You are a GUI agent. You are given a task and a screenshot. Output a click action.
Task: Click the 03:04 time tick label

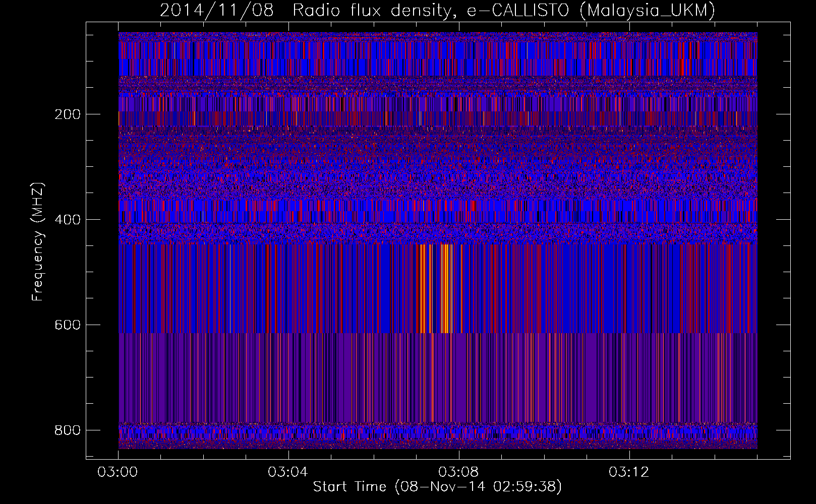click(x=288, y=472)
